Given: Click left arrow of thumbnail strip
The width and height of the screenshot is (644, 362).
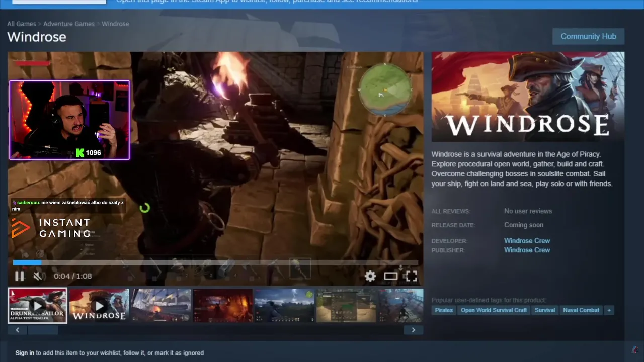Looking at the screenshot, I should pos(18,330).
